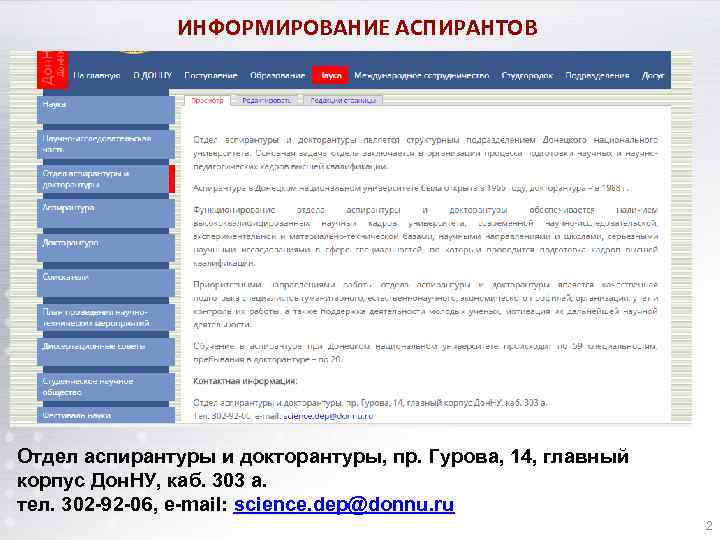720x540 pixels.
Task: Open the Подразделения menu item
Action: pyautogui.click(x=597, y=75)
